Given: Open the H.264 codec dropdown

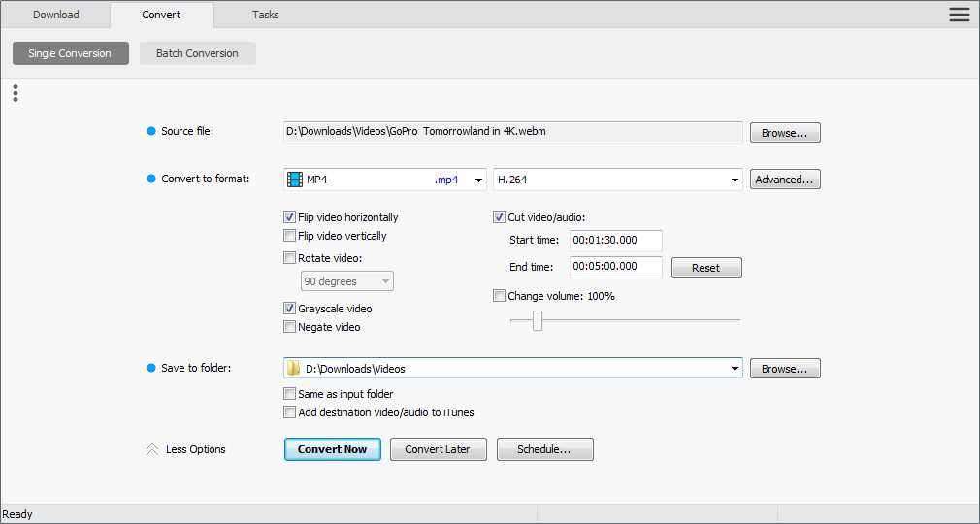Looking at the screenshot, I should pos(734,180).
